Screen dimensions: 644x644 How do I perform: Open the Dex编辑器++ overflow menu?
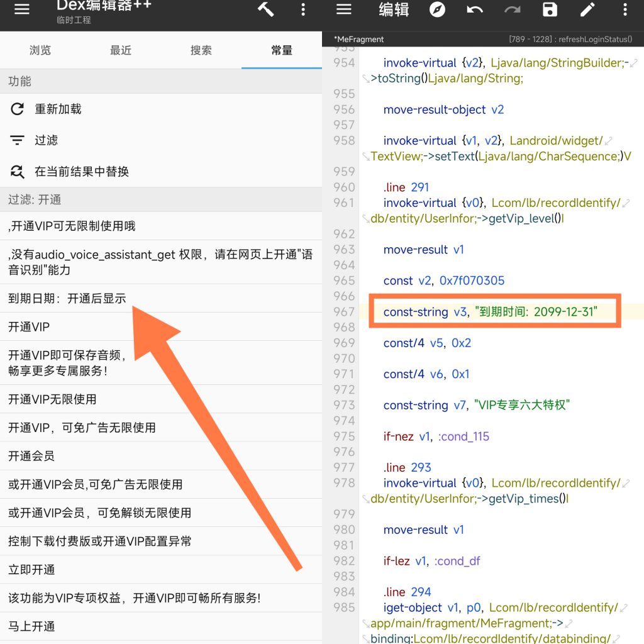pyautogui.click(x=304, y=9)
